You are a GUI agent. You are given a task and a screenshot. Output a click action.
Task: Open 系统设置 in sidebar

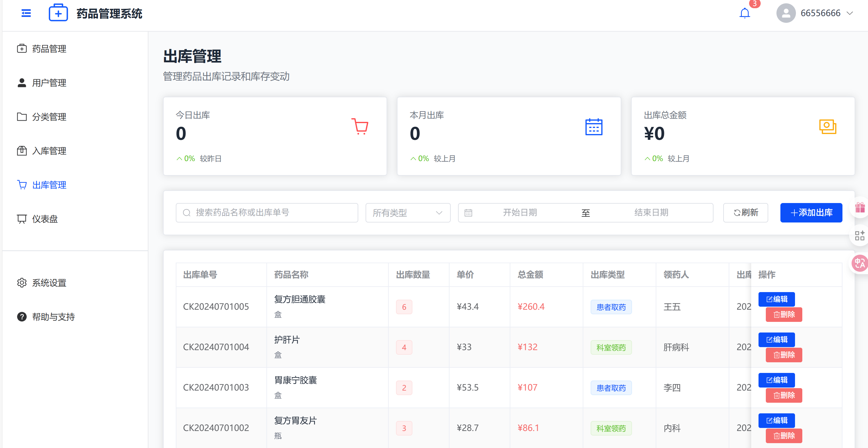click(49, 283)
